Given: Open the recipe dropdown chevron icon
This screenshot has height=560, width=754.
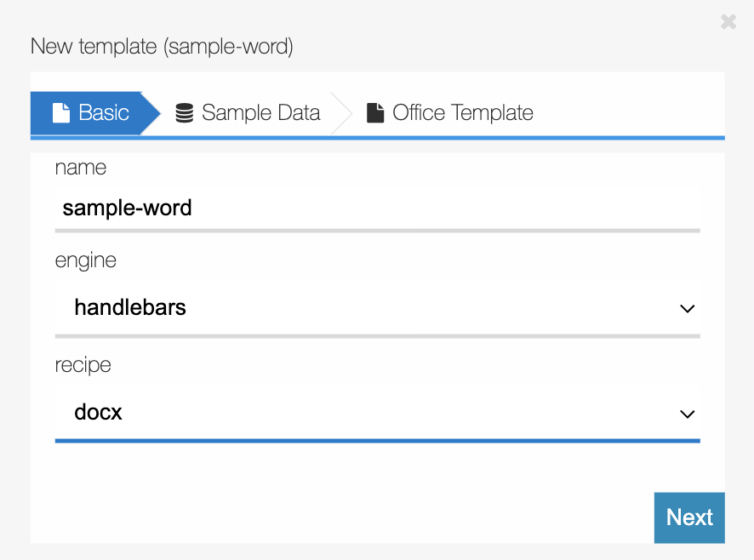Looking at the screenshot, I should [688, 414].
